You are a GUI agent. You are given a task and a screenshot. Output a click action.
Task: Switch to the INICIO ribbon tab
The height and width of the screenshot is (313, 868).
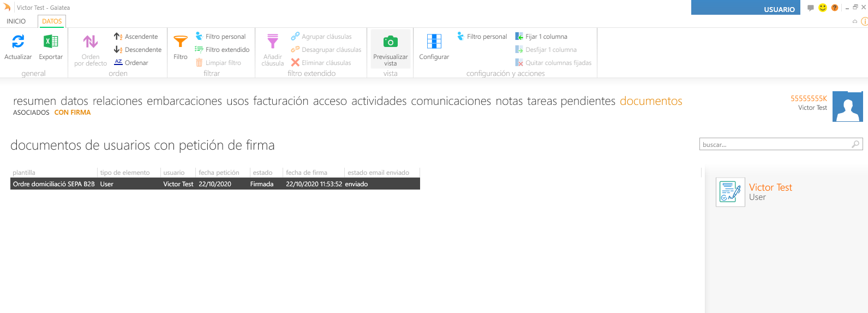point(16,21)
